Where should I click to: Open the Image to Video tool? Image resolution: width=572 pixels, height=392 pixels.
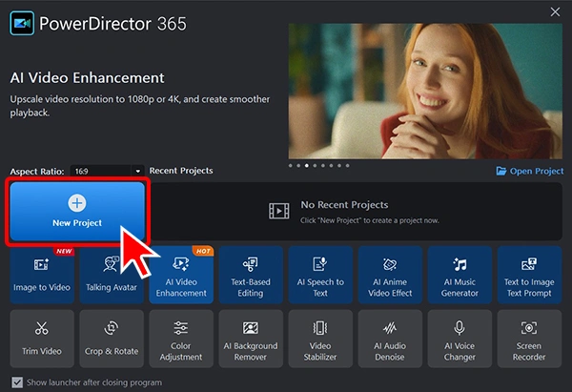42,275
